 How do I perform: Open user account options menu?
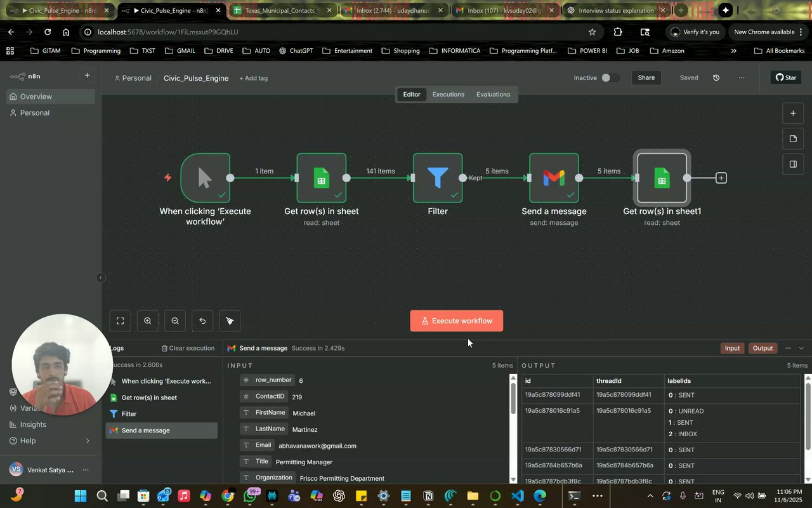pyautogui.click(x=86, y=470)
